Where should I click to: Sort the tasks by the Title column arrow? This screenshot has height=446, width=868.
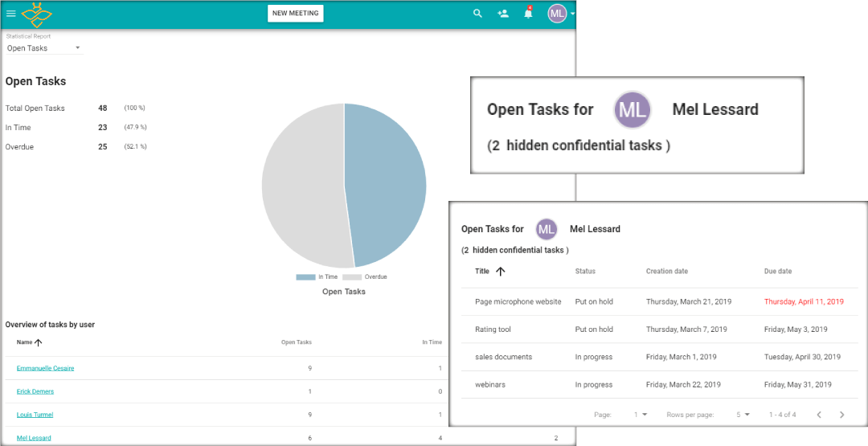click(501, 271)
